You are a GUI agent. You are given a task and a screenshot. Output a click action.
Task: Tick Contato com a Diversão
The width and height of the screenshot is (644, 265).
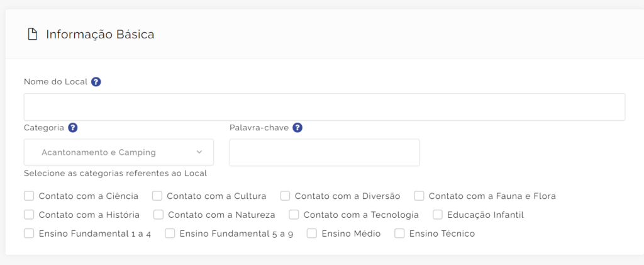click(x=285, y=196)
